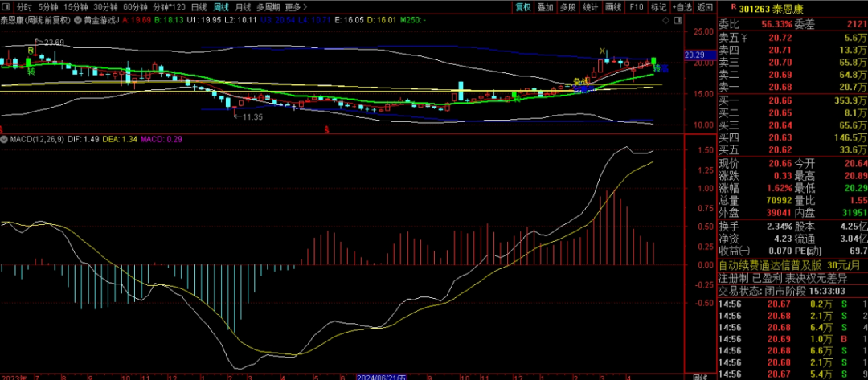Expand the 更多 > periods menu
The width and height of the screenshot is (868, 380).
tap(296, 7)
